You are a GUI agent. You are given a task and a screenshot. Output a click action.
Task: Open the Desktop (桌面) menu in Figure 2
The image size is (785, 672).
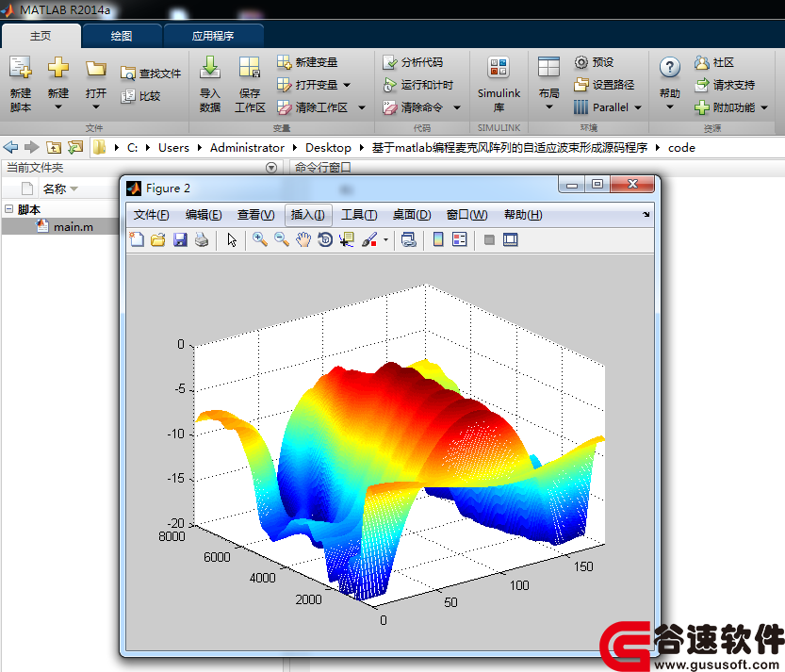click(412, 215)
